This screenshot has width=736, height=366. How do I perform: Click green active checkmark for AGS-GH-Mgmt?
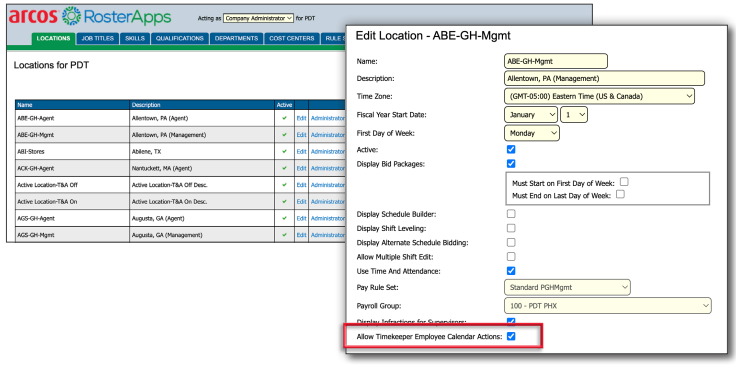284,235
